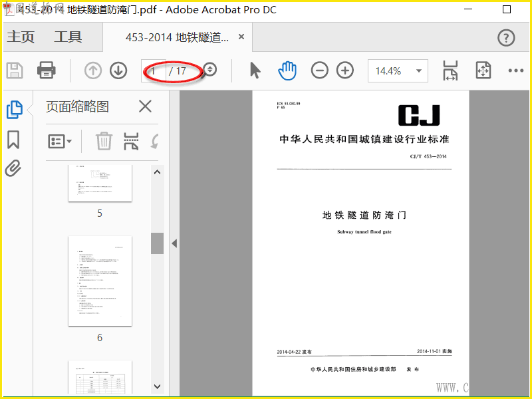Screen dimensions: 532x399
Task: Click page scroll mode icon near page count
Action: [x=209, y=70]
